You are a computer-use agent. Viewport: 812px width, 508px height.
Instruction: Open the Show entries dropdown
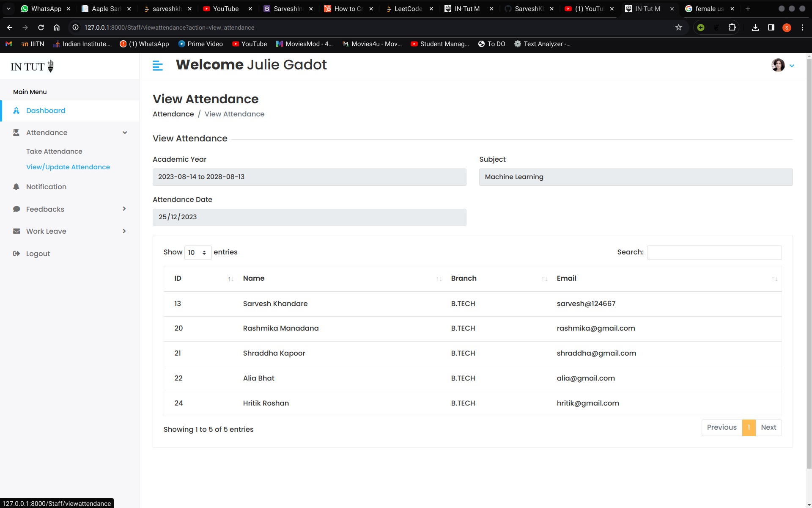pyautogui.click(x=197, y=252)
